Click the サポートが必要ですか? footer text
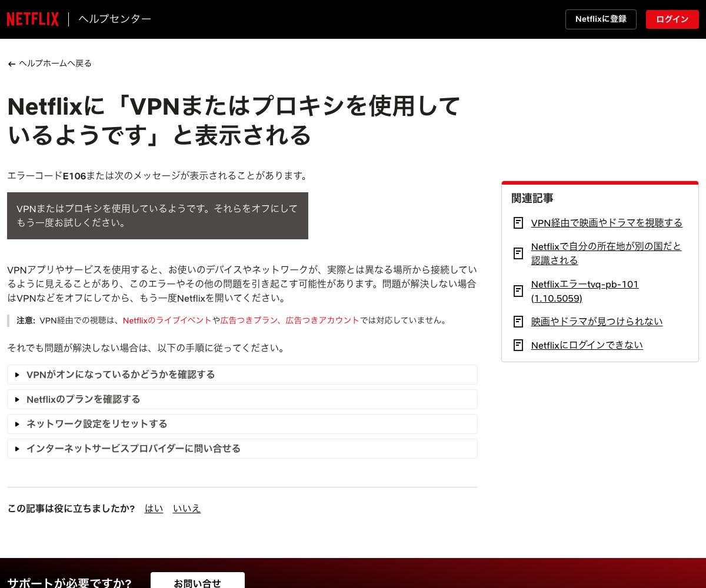The width and height of the screenshot is (706, 588). 69,583
